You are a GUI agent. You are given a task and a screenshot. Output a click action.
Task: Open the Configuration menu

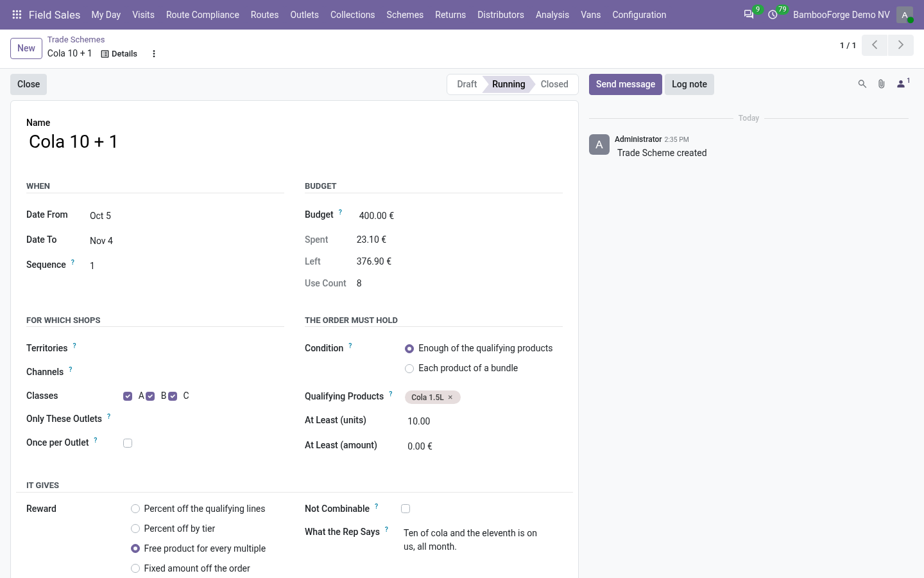pyautogui.click(x=639, y=15)
